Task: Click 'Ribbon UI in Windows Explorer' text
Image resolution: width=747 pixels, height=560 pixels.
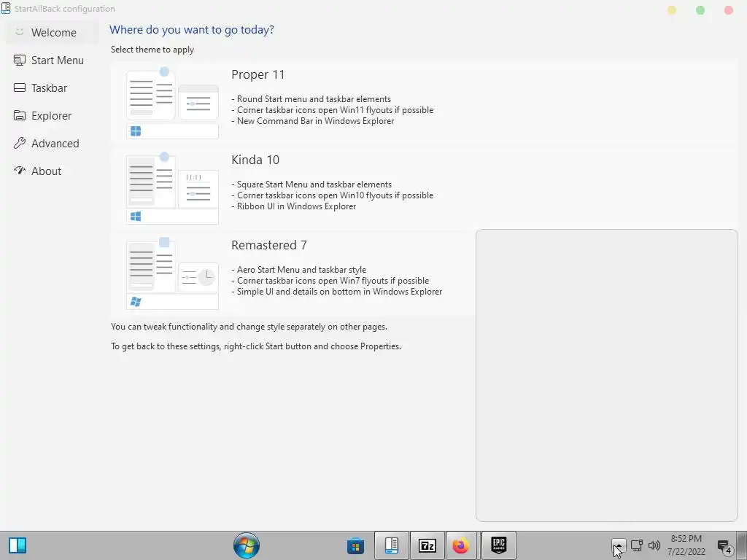Action: click(296, 206)
